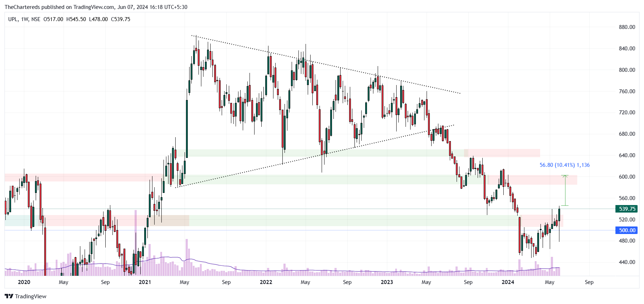Click the 640.00 price axis label
Viewport: 644px width, 304px height.
(627, 155)
